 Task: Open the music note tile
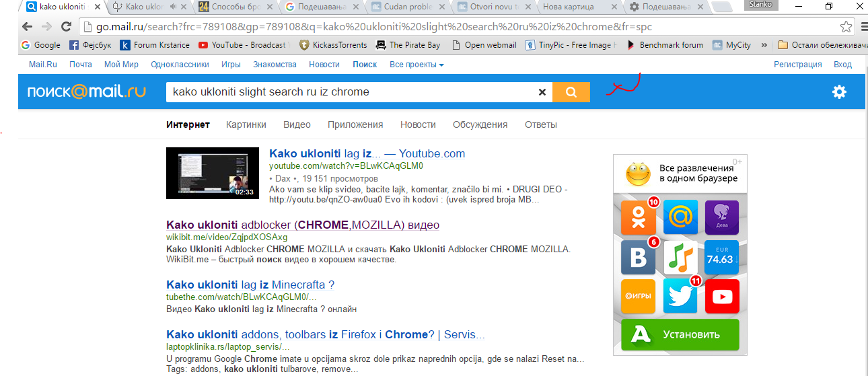tap(680, 257)
